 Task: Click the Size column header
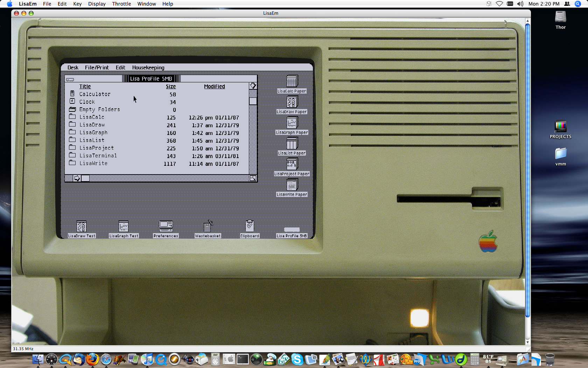pyautogui.click(x=171, y=87)
